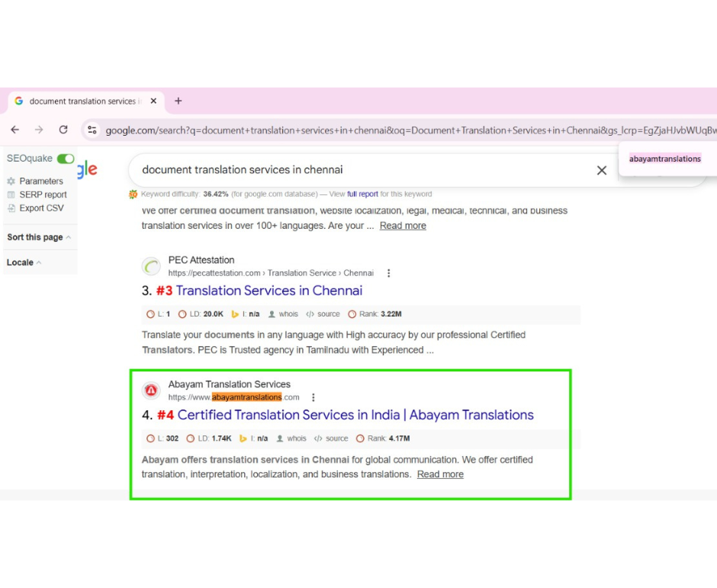Click the pecattestation.com breadcrumb URL
This screenshot has width=717, height=588.
click(x=271, y=273)
